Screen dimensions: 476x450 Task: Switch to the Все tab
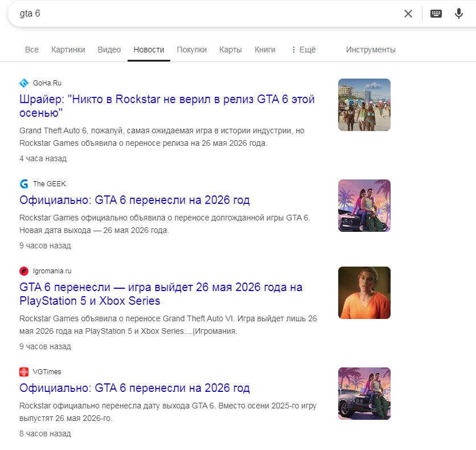(x=32, y=50)
